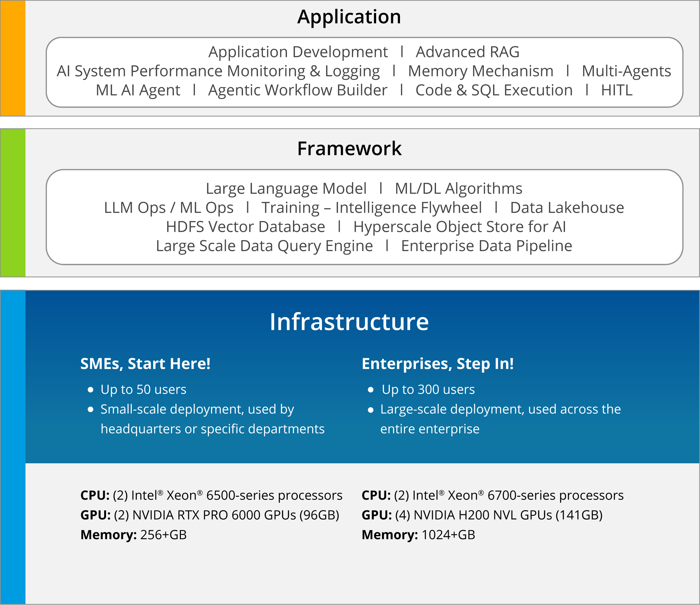
Task: Click the Memory Mechanism item
Action: (x=481, y=71)
